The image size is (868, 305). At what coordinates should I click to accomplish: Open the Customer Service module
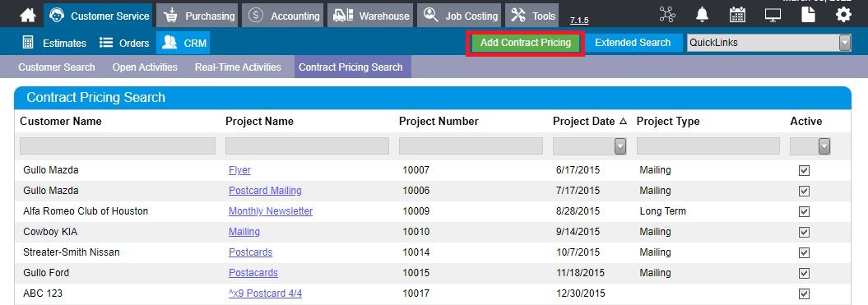(98, 16)
